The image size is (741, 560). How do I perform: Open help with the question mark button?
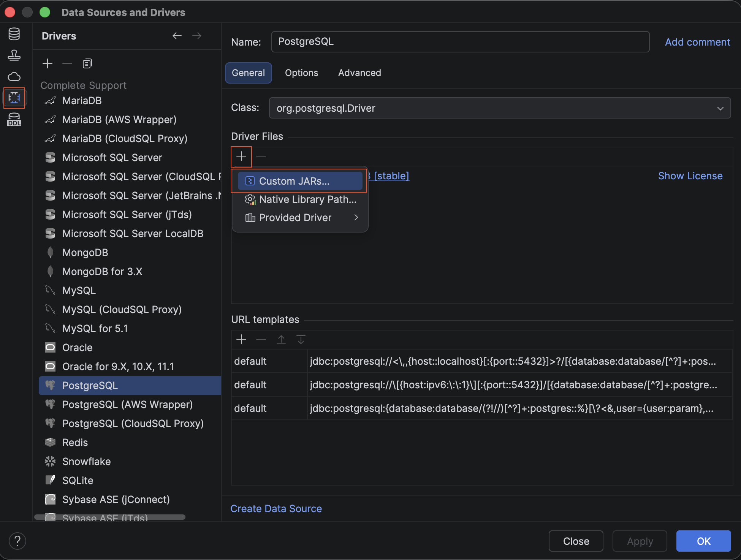click(x=17, y=541)
